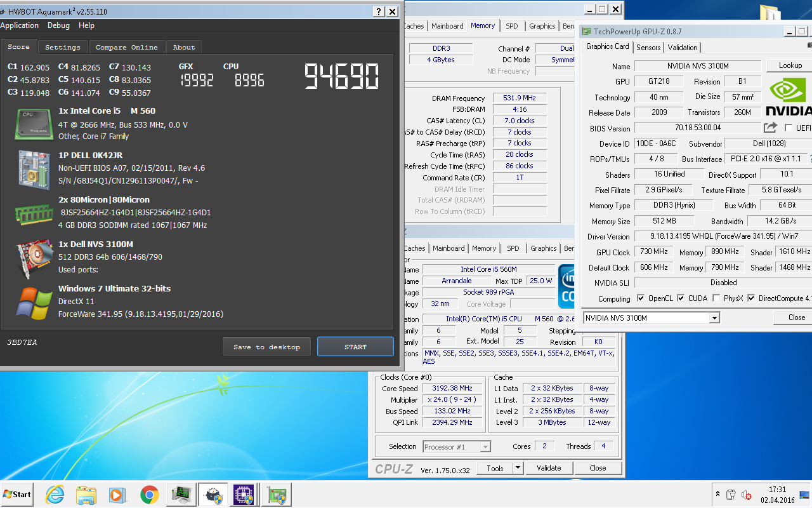The height and width of the screenshot is (508, 812).
Task: Click the GFX score 19992
Action: click(x=197, y=80)
